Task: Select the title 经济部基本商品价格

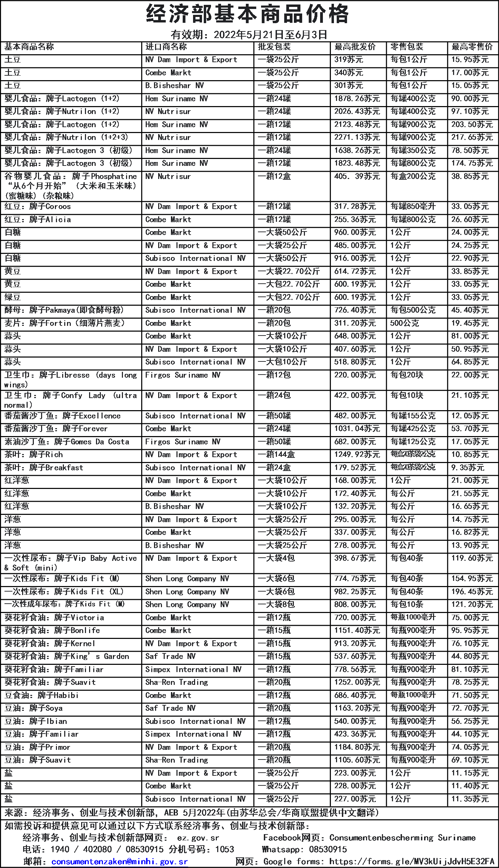Action: click(247, 14)
